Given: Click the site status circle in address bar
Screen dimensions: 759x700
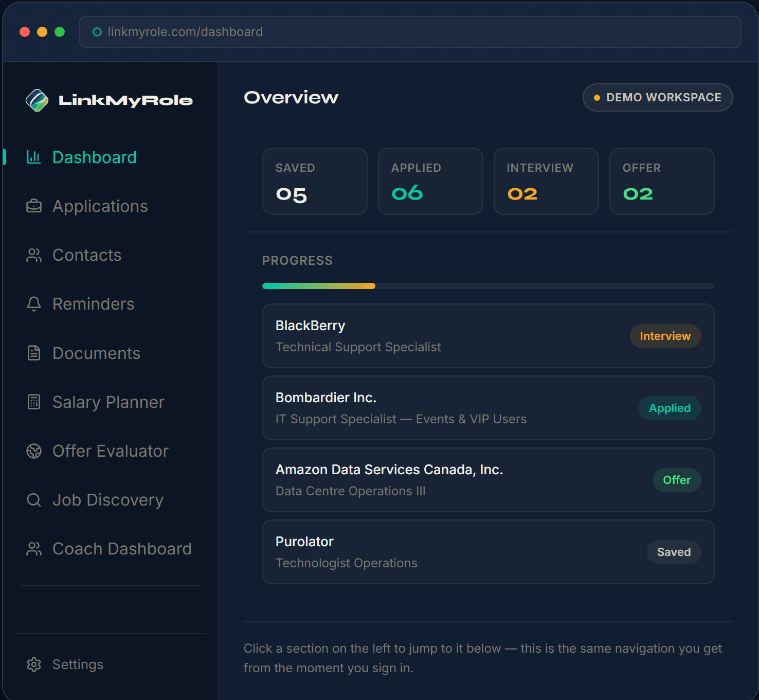Looking at the screenshot, I should (97, 32).
